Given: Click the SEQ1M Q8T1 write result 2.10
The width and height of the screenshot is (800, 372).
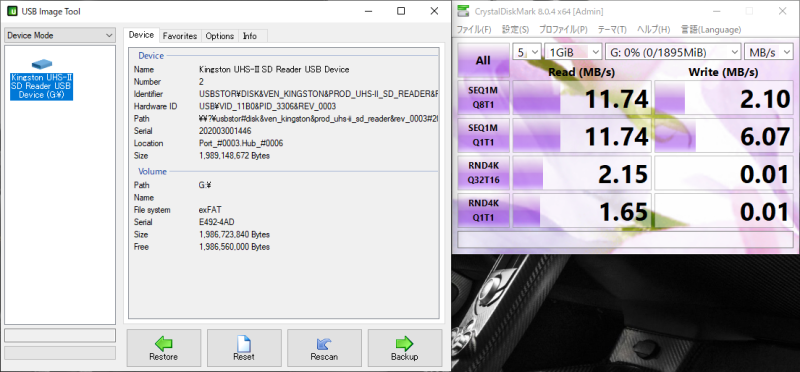Looking at the screenshot, I should coord(724,98).
